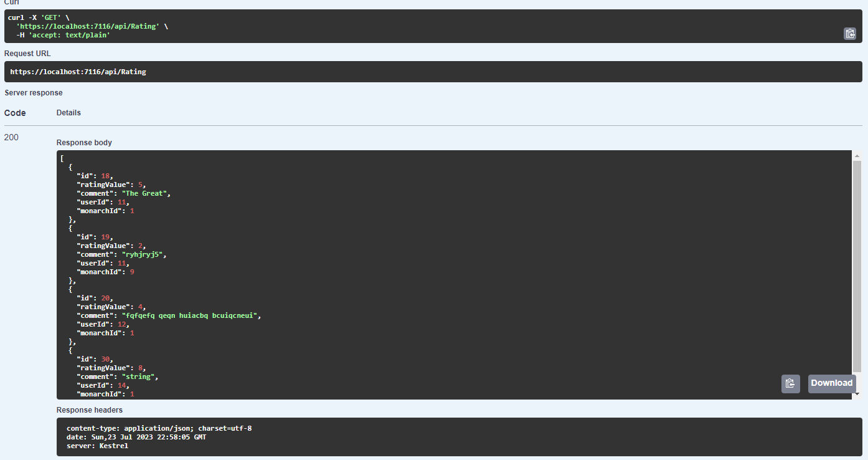868x460 pixels.
Task: Click the clipboard icon in the curl block
Action: click(x=850, y=33)
